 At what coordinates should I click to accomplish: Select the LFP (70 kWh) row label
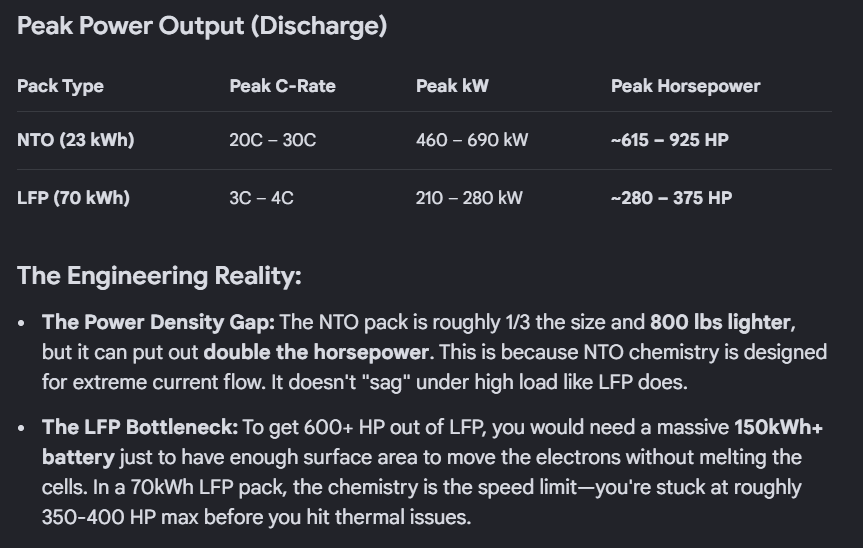point(73,198)
